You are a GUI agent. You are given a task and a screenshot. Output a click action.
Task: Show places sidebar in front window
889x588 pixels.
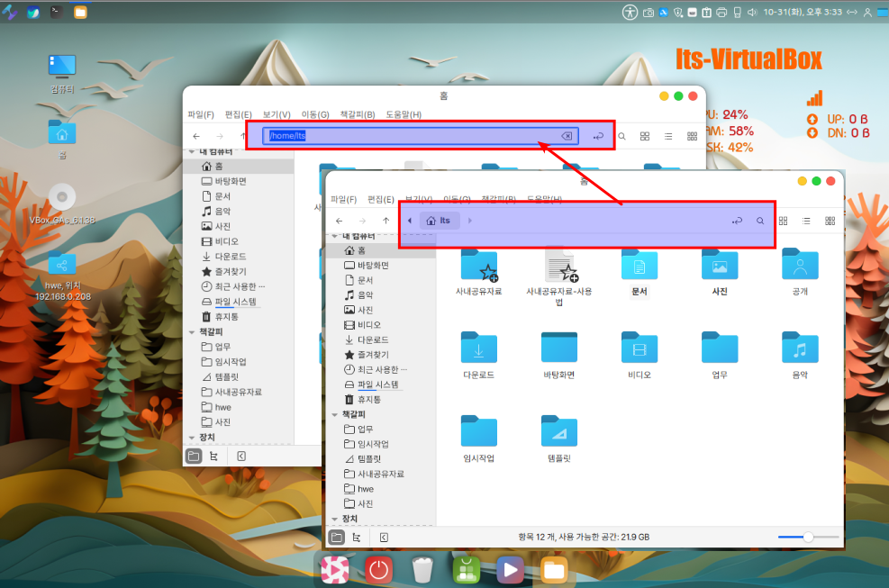coord(336,537)
